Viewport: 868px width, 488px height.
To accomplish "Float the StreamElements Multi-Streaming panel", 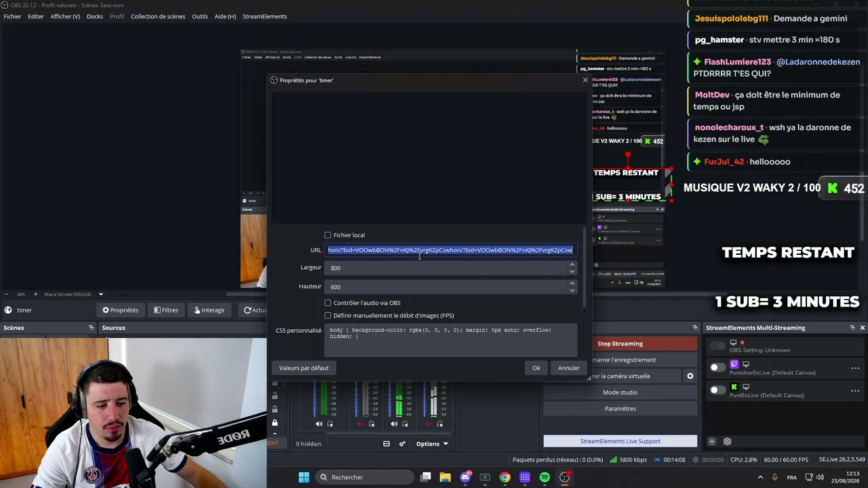I will point(852,328).
